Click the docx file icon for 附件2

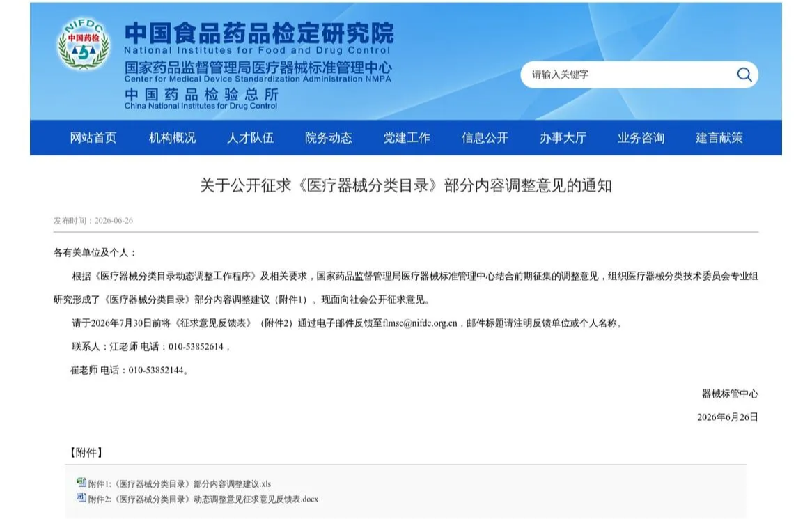(81, 498)
